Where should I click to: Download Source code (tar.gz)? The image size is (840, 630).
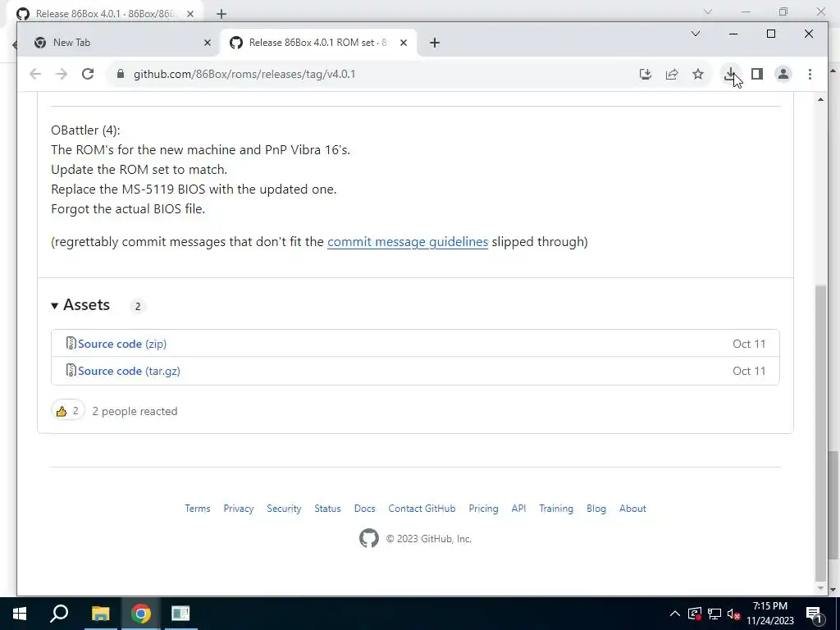[129, 371]
